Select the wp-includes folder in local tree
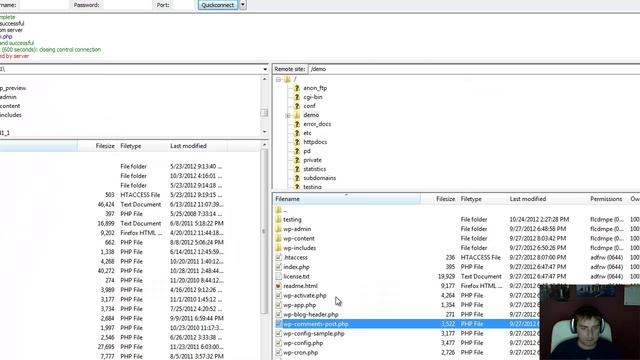640x360 pixels. [x=11, y=115]
